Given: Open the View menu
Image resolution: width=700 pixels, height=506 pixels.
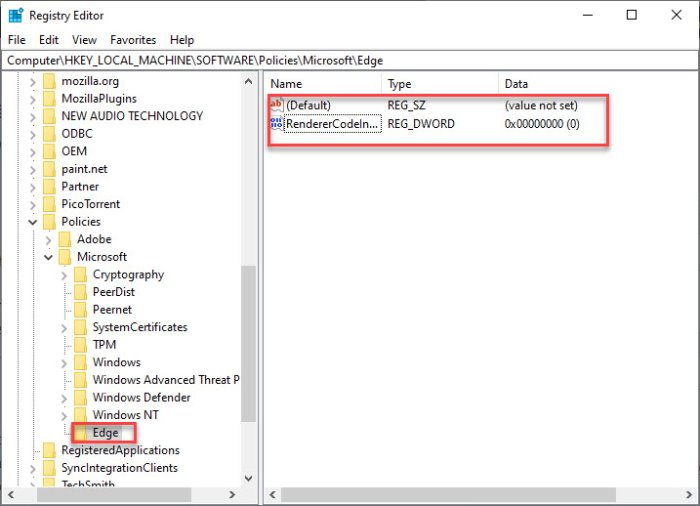Looking at the screenshot, I should click(84, 40).
